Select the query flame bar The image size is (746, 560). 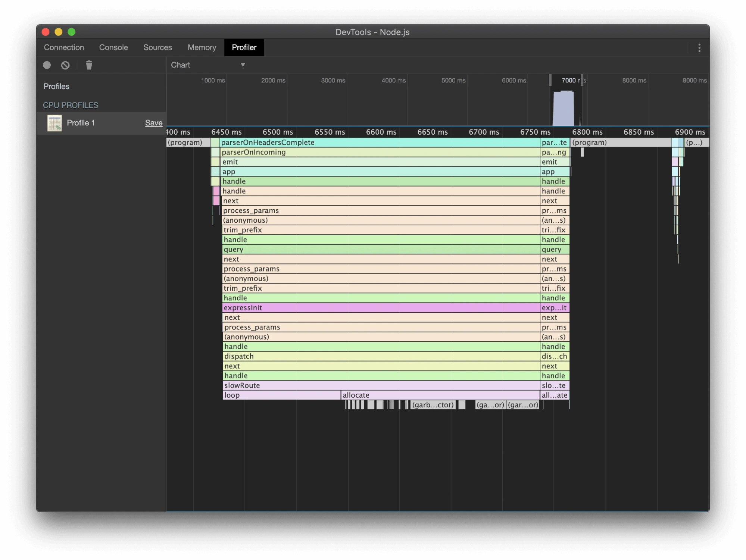click(381, 250)
